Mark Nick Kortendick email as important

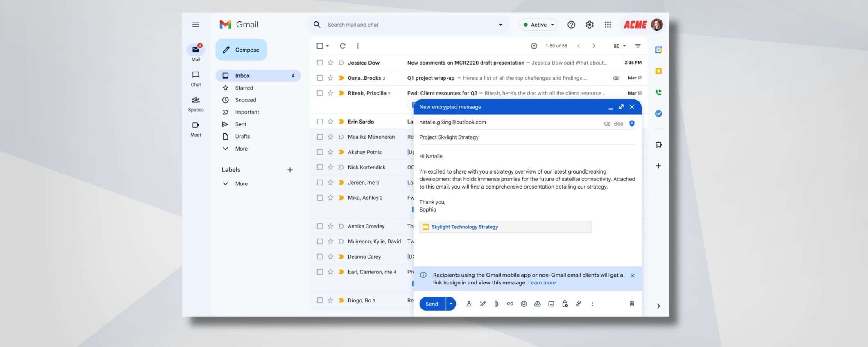(341, 167)
